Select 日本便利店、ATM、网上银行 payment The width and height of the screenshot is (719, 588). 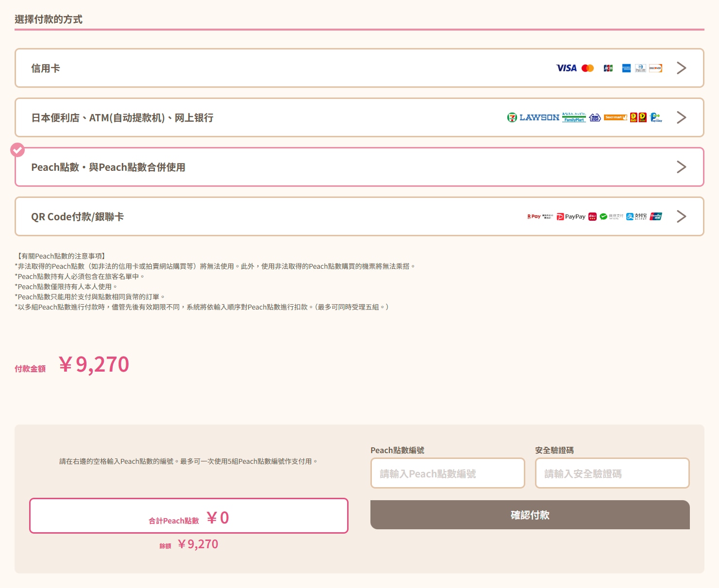click(359, 117)
